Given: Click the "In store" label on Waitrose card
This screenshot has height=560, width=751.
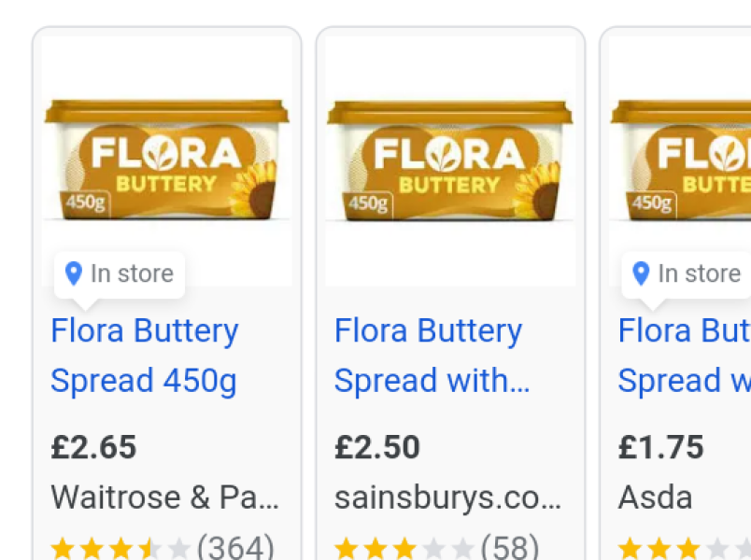Looking at the screenshot, I should point(132,273).
